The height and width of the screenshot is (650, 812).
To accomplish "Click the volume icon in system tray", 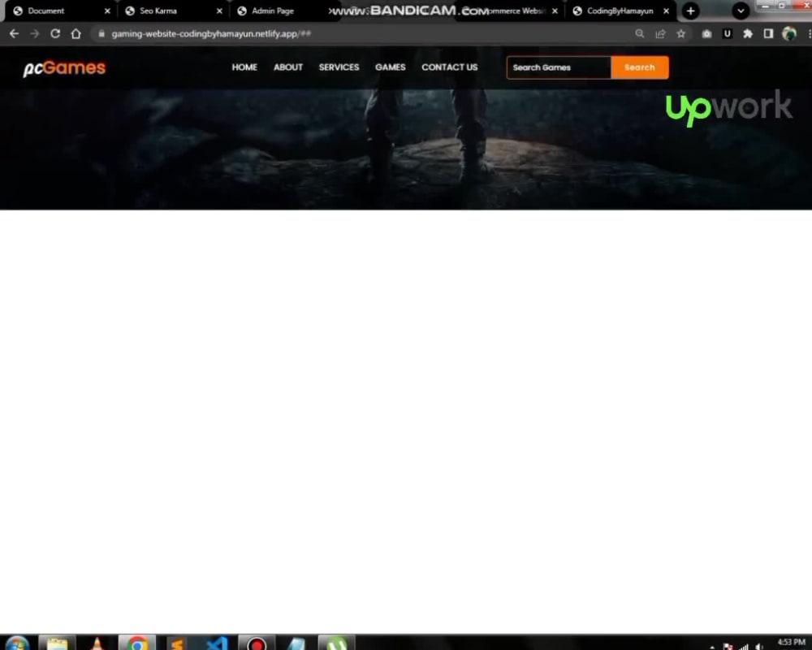I will (x=760, y=646).
